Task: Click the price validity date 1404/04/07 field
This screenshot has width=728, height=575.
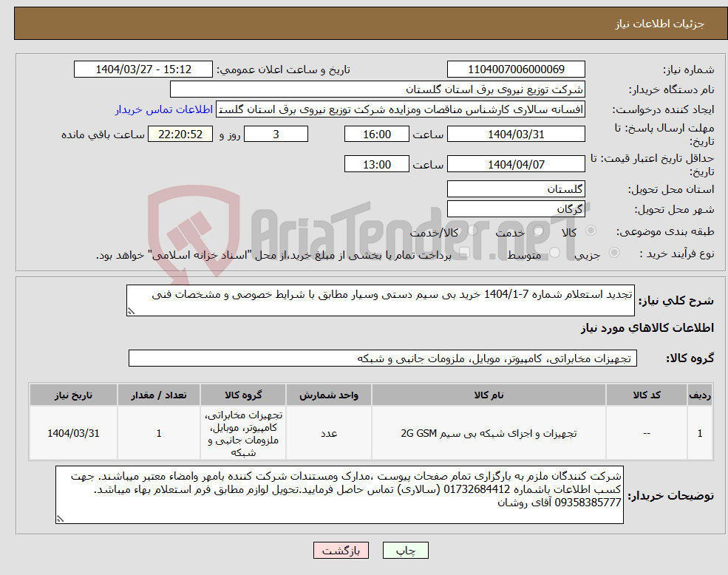Action: tap(516, 164)
